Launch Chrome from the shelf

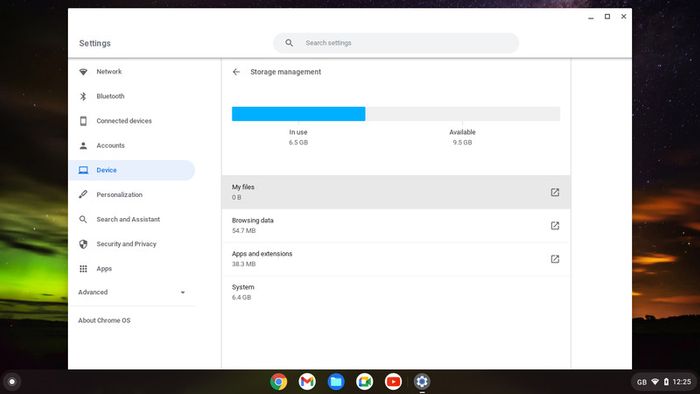(279, 382)
